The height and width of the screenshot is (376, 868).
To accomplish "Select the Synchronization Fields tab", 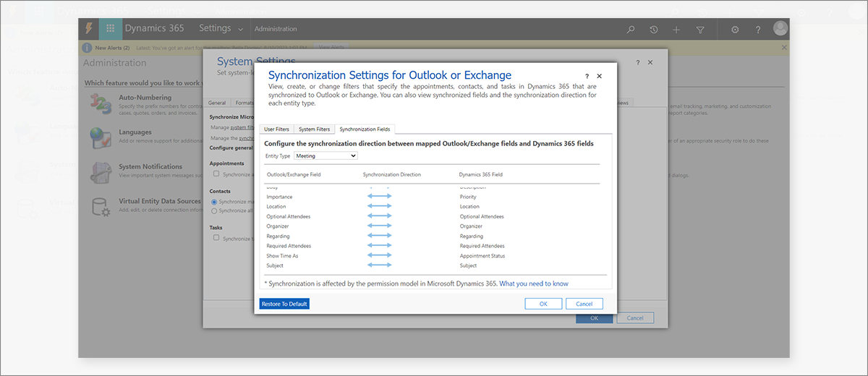I will click(365, 129).
